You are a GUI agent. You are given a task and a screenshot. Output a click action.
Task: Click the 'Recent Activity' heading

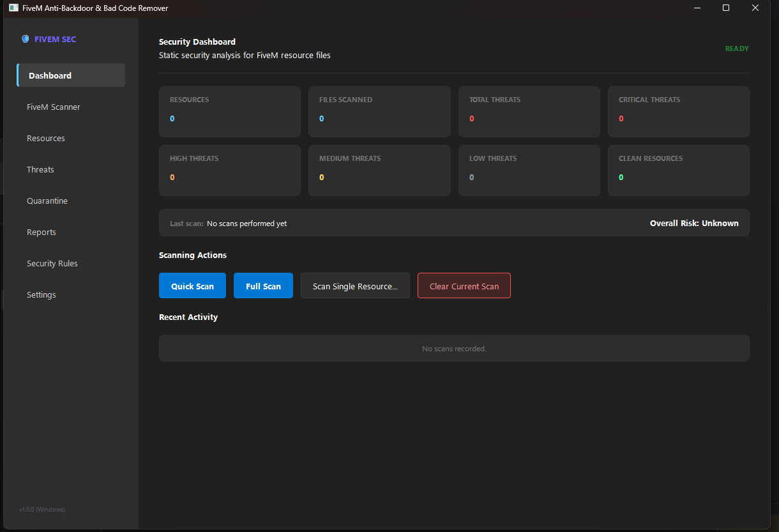point(188,317)
